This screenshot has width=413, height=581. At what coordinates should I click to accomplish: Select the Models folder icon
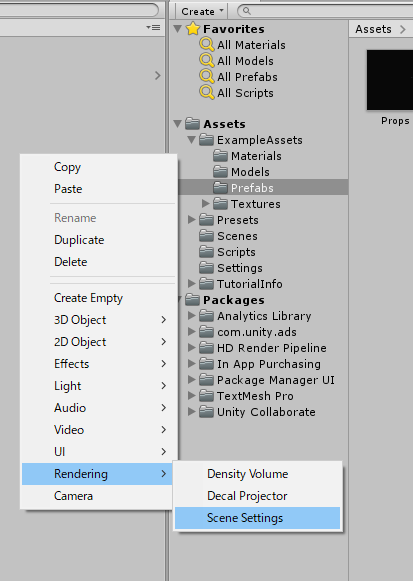coord(220,172)
